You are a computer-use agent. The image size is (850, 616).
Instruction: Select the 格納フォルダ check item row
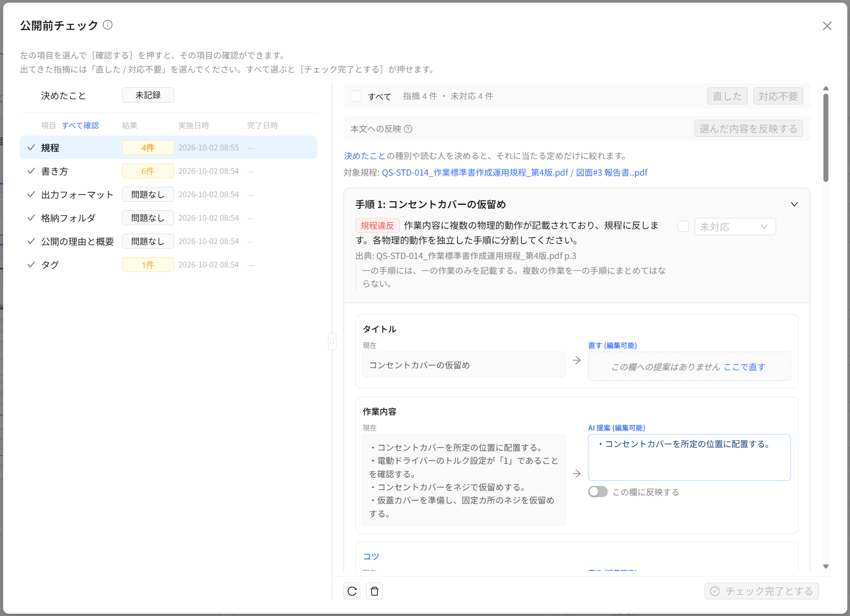[168, 218]
